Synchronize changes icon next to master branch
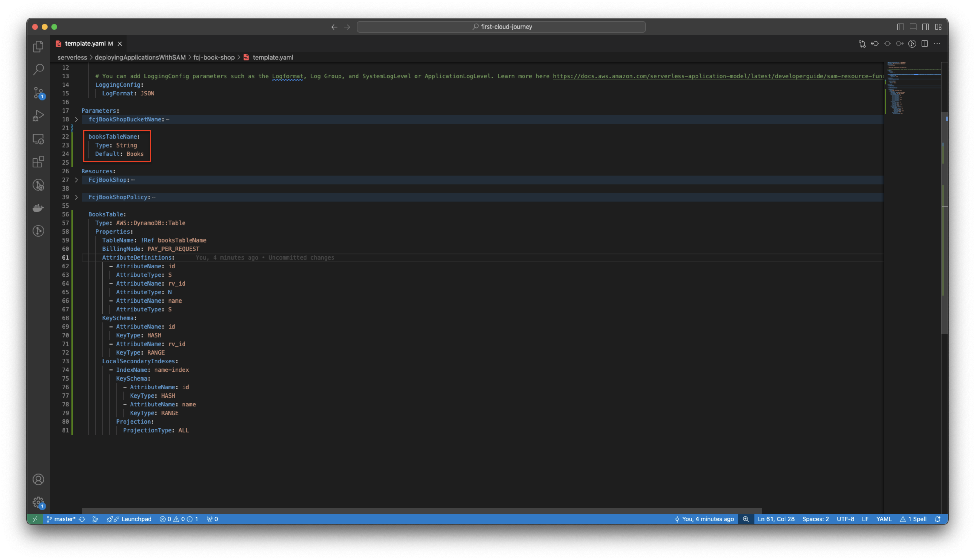Image resolution: width=975 pixels, height=560 pixels. pyautogui.click(x=82, y=519)
